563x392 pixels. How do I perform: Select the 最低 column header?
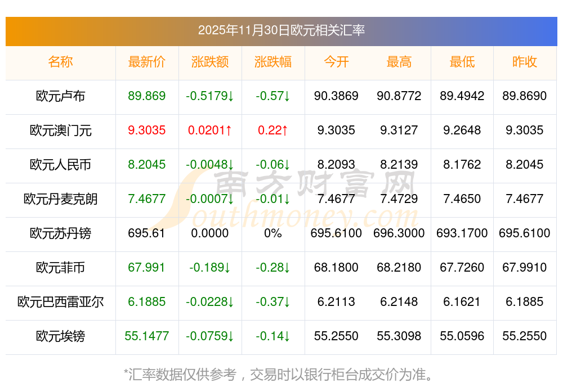click(462, 62)
